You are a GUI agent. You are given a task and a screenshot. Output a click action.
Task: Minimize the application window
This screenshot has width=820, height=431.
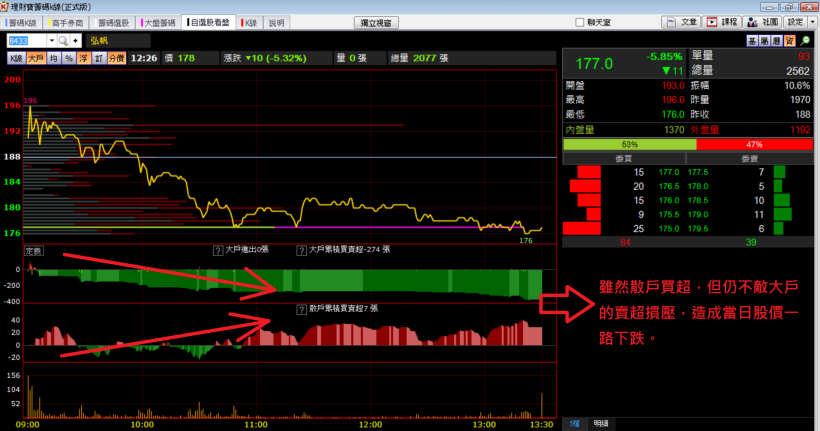click(x=769, y=7)
